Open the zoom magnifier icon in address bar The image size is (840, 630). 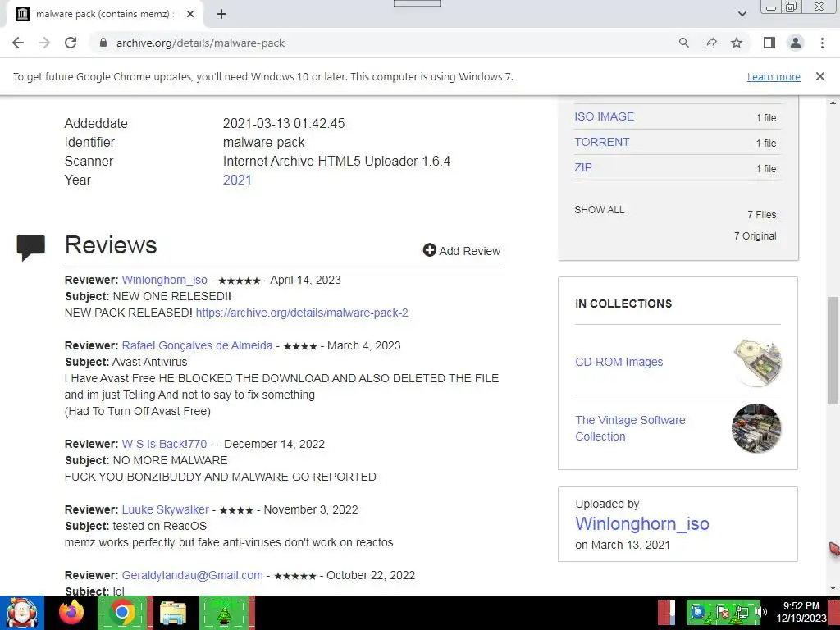[x=683, y=43]
